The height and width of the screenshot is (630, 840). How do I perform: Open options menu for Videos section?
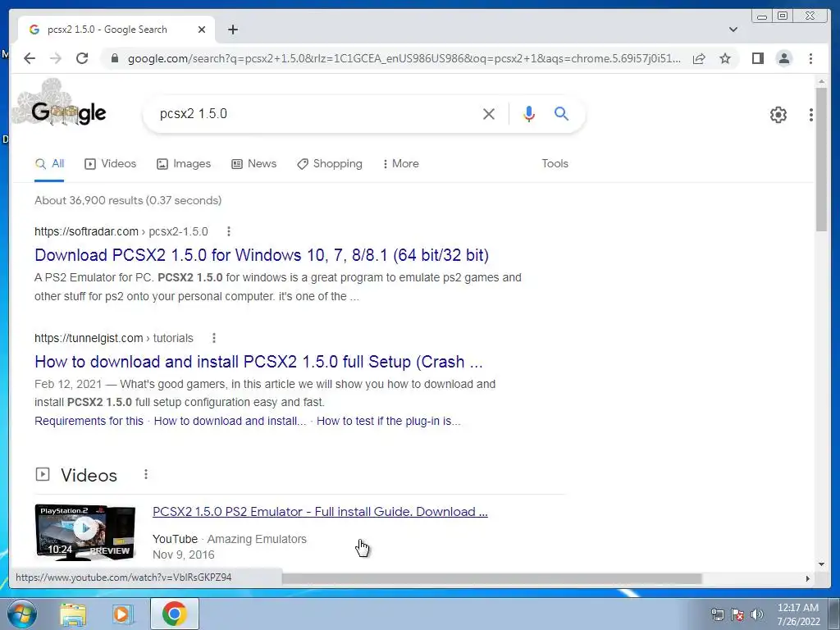(x=146, y=475)
